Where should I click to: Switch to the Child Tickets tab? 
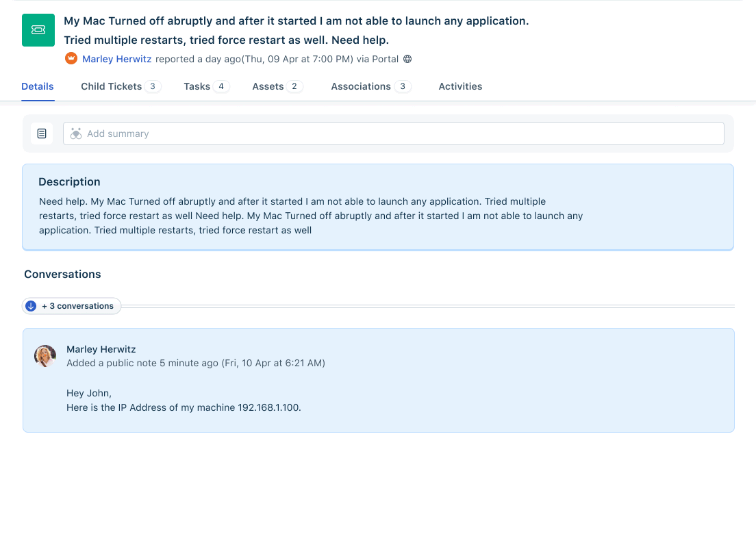(111, 86)
